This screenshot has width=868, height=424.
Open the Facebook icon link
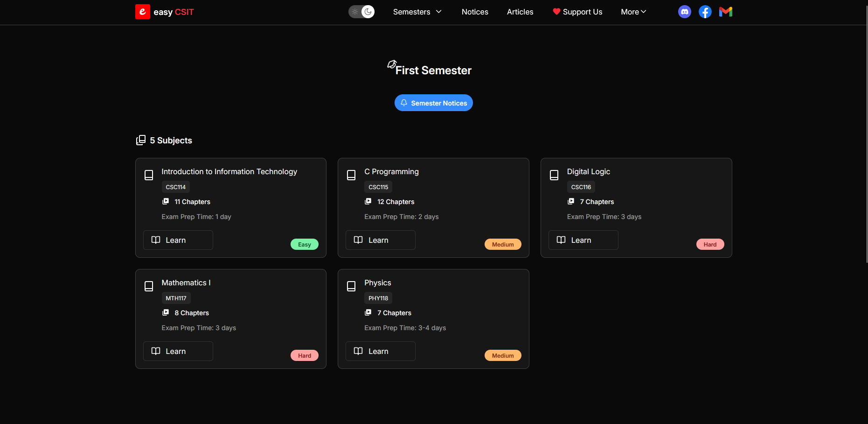click(705, 12)
